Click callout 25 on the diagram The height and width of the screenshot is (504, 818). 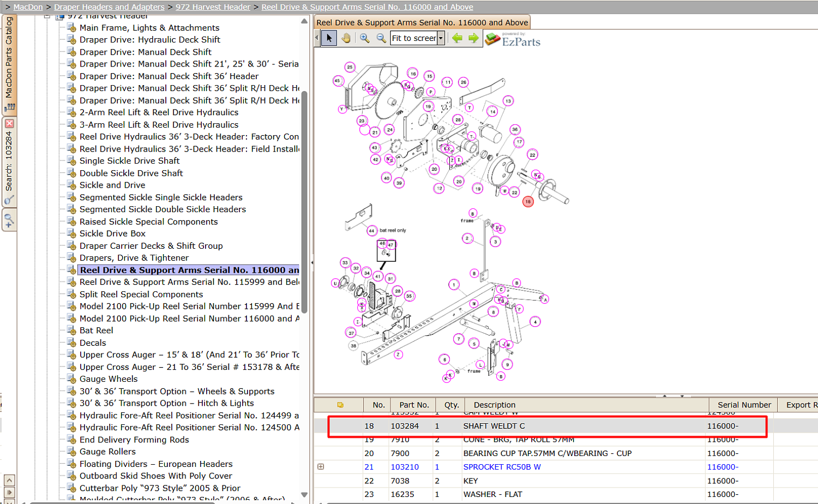pos(350,67)
